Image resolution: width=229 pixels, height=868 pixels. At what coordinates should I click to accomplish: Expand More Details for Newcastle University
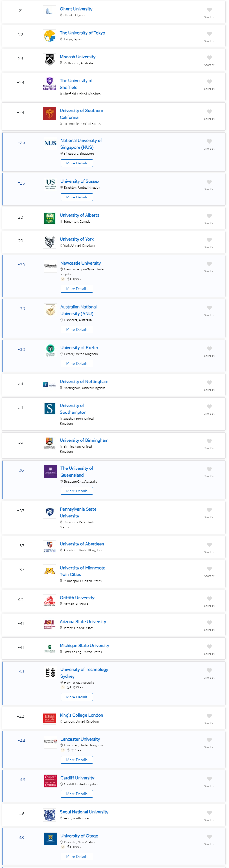[77, 289]
